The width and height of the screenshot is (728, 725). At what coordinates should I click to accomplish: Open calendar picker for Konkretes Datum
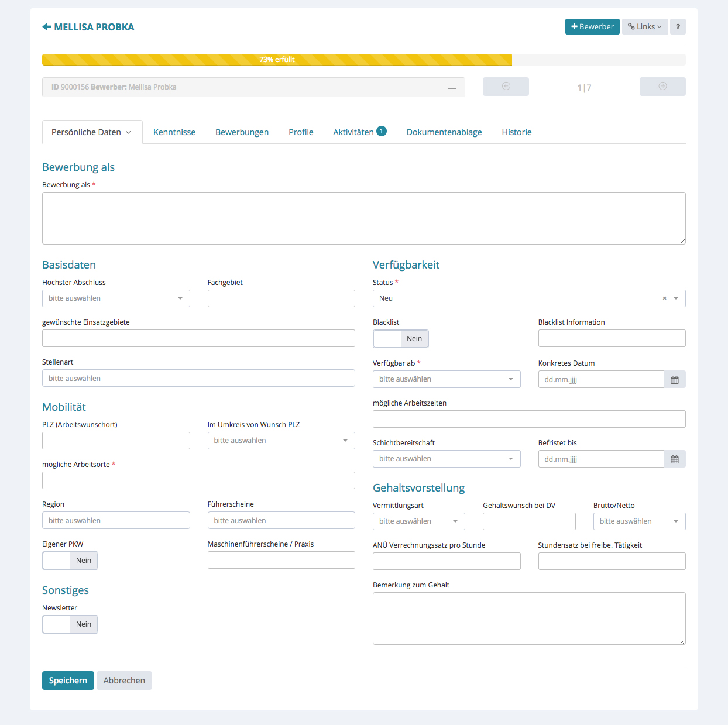coord(675,380)
